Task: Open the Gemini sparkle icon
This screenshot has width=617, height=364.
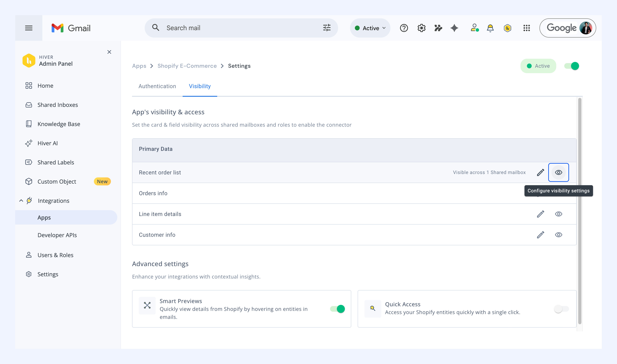Action: (454, 28)
